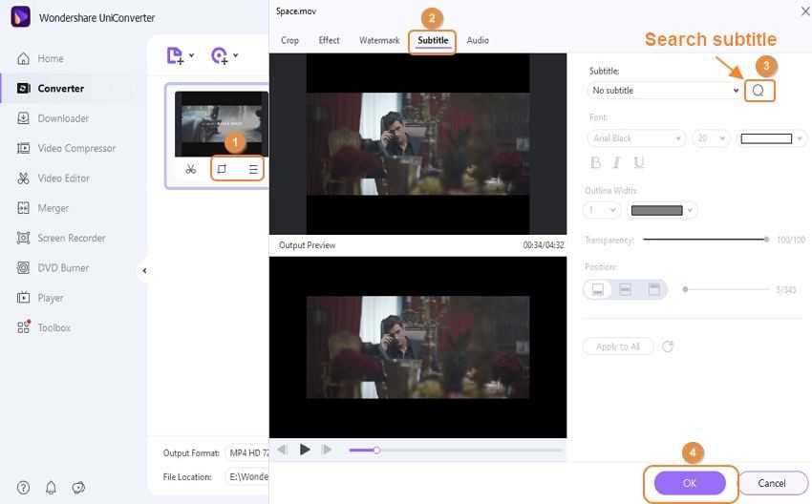Click the scissors trim icon under thumbnail
This screenshot has width=812, height=504.
click(191, 170)
